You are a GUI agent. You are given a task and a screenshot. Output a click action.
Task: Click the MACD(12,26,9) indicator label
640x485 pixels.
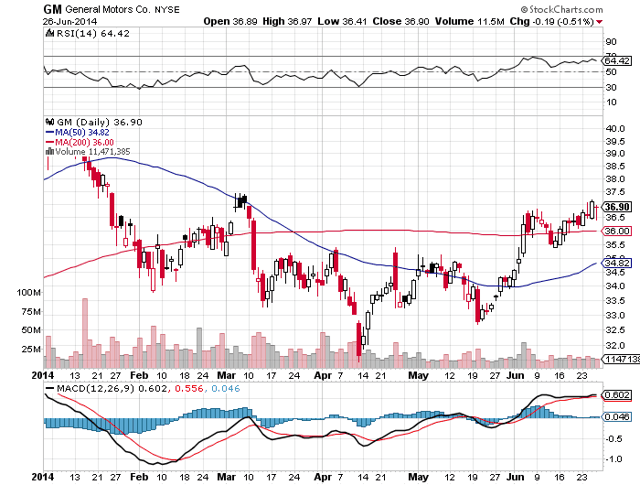point(96,388)
